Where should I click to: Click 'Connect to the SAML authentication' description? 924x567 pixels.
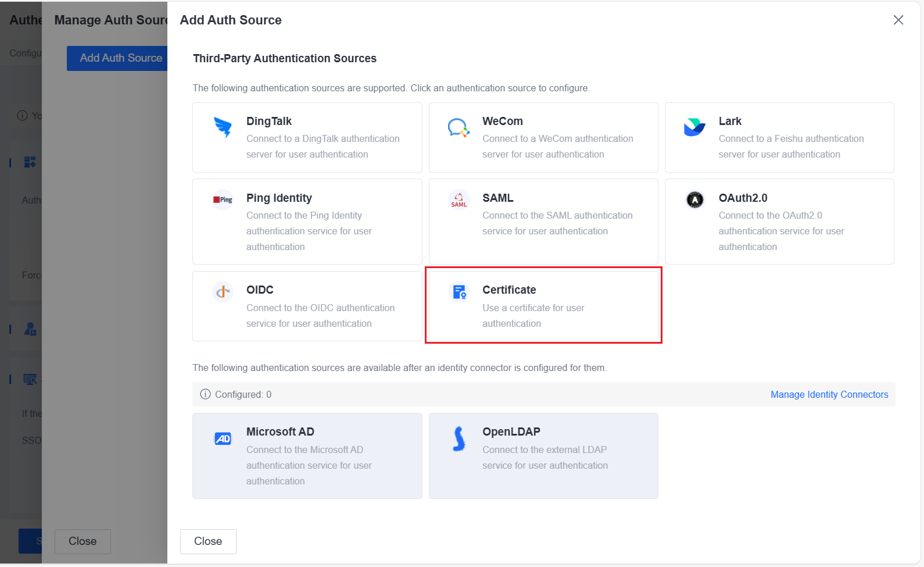(557, 215)
